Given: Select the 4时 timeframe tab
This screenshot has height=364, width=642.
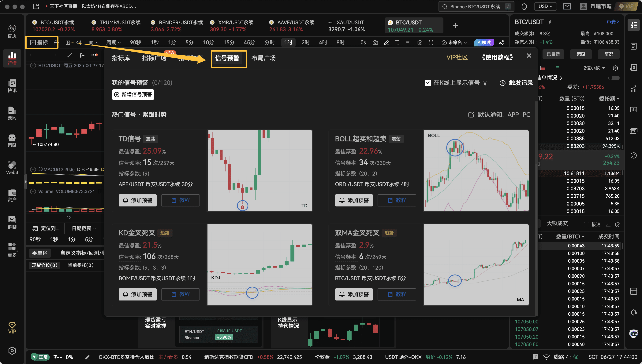Looking at the screenshot, I should (323, 42).
